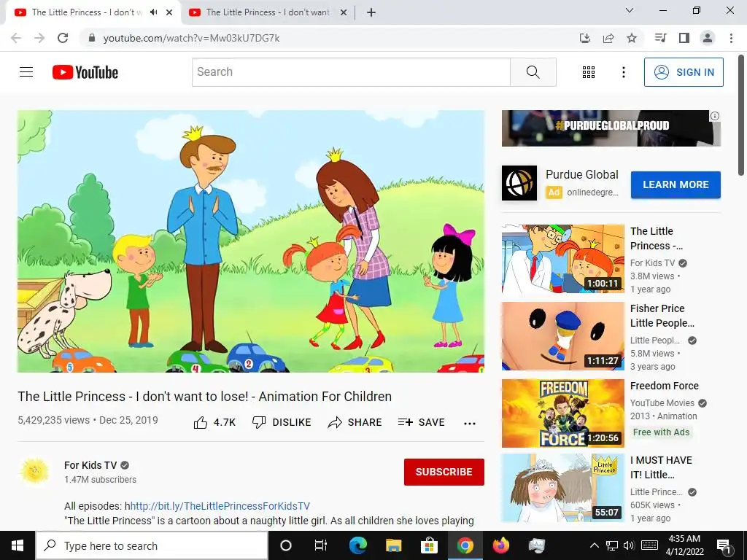This screenshot has width=747, height=560.
Task: Focus the YouTube search field
Action: [x=351, y=72]
